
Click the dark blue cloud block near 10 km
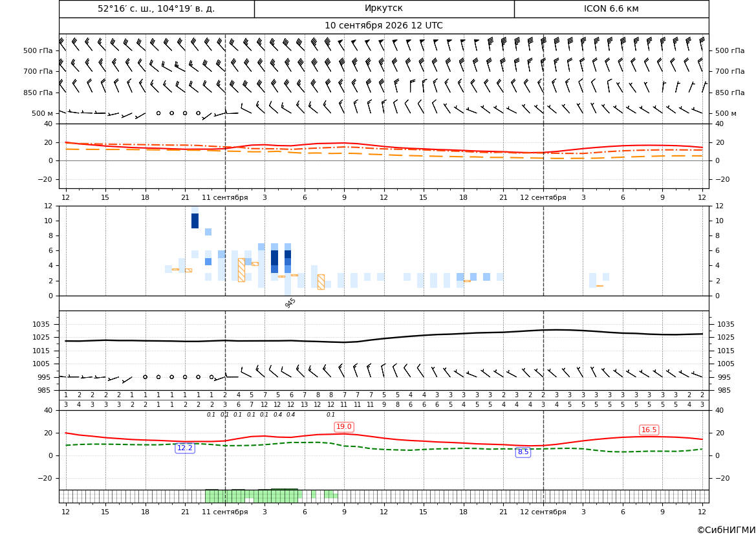click(195, 221)
